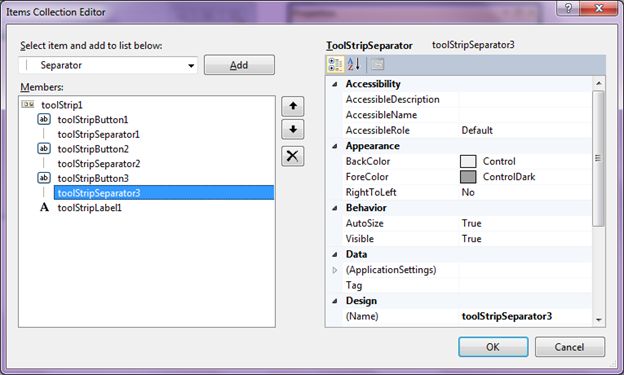
Task: Click the help question mark button
Action: point(568,8)
